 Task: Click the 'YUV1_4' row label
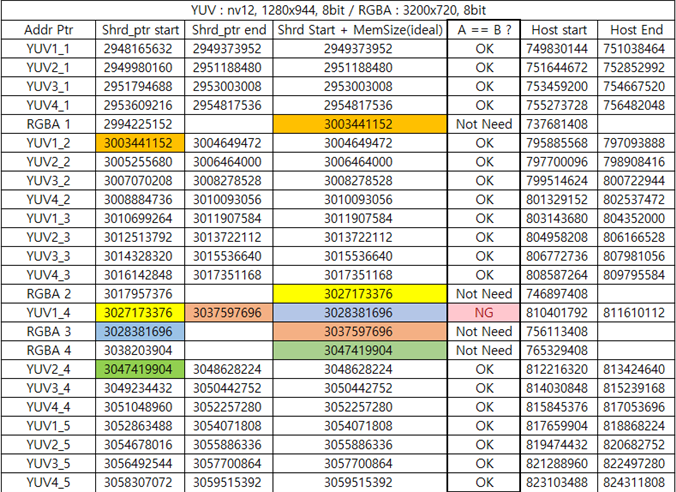[48, 313]
